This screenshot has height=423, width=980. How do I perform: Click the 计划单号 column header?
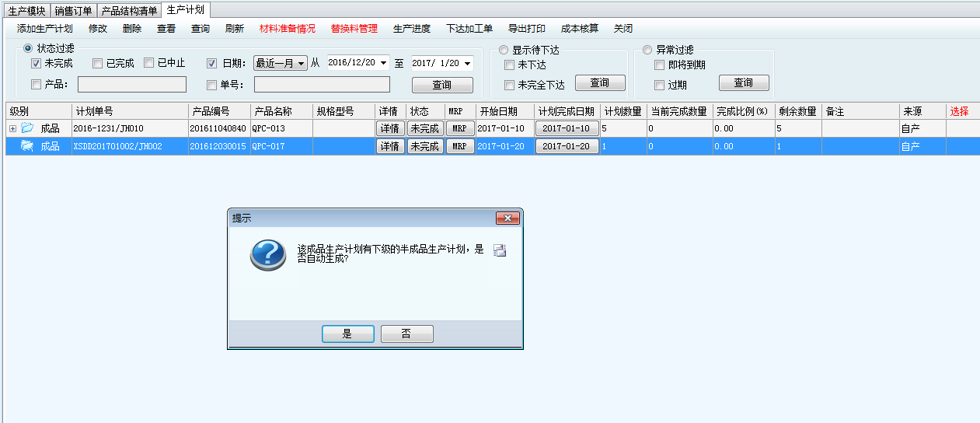[x=129, y=111]
